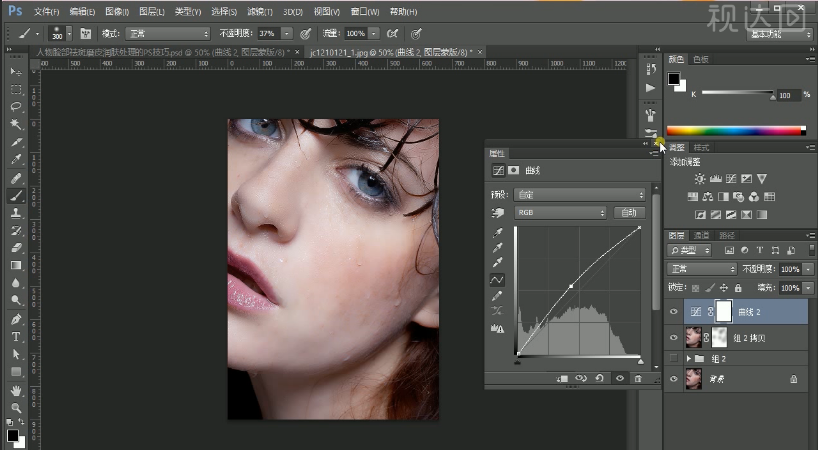Open the 文件(F) menu
The width and height of the screenshot is (818, 450).
tap(46, 11)
